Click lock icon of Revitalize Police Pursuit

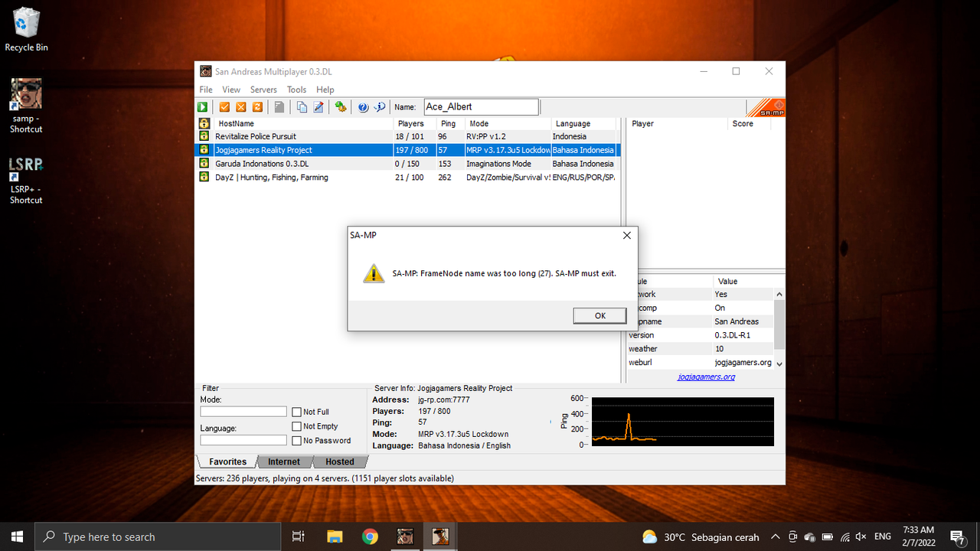(x=204, y=136)
